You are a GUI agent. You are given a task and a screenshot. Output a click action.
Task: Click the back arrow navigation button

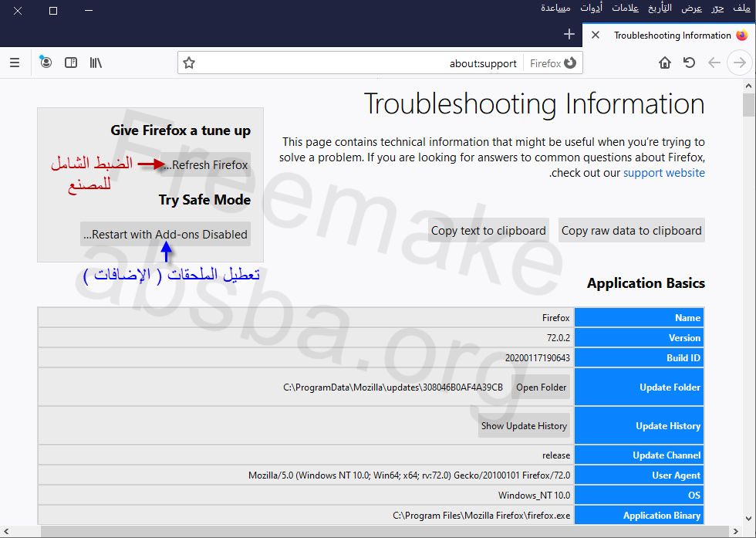pyautogui.click(x=714, y=63)
